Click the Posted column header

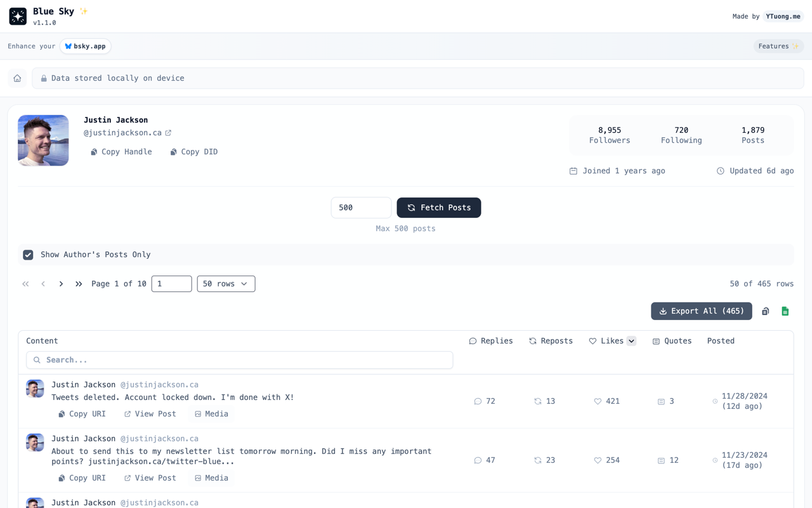click(721, 341)
